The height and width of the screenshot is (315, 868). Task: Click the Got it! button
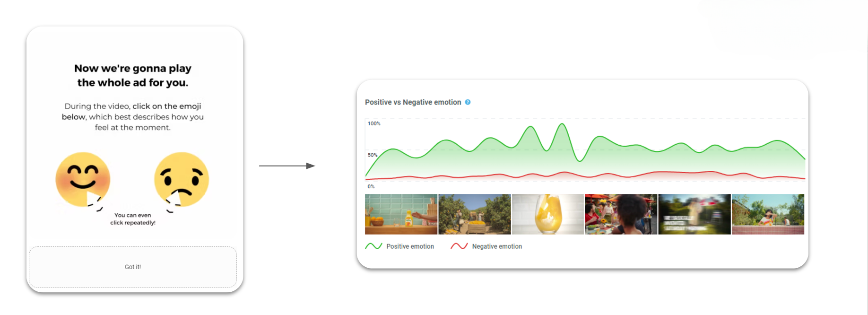[x=133, y=267]
